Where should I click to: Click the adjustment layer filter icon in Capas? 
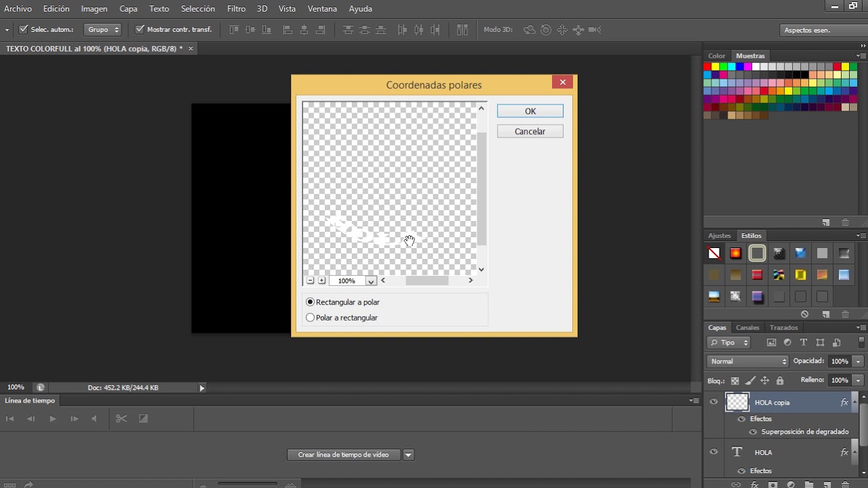[787, 342]
